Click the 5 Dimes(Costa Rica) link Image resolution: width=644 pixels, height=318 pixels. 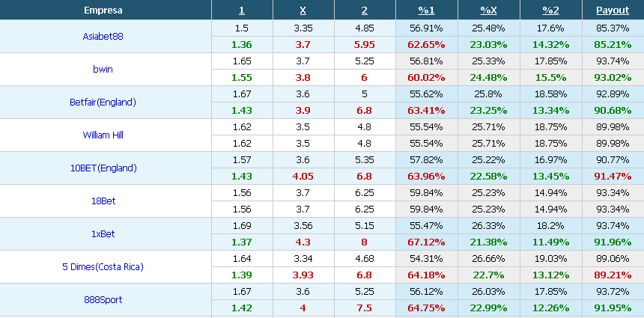coord(103,267)
